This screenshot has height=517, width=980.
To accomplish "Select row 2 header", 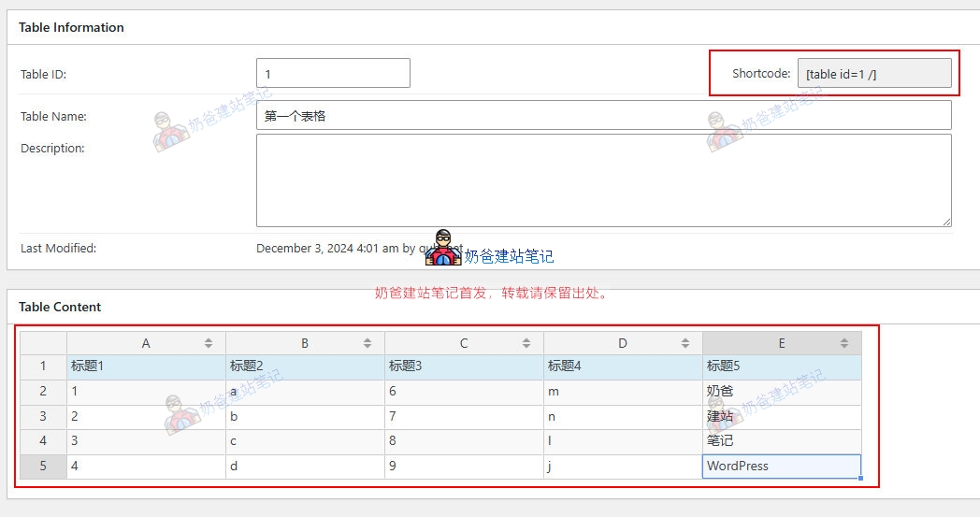I will (43, 392).
